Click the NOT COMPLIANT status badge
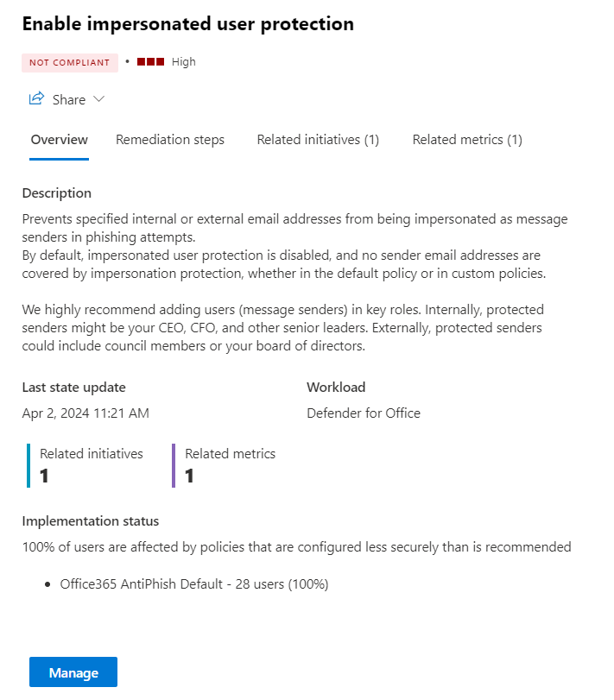The image size is (614, 700). click(70, 62)
